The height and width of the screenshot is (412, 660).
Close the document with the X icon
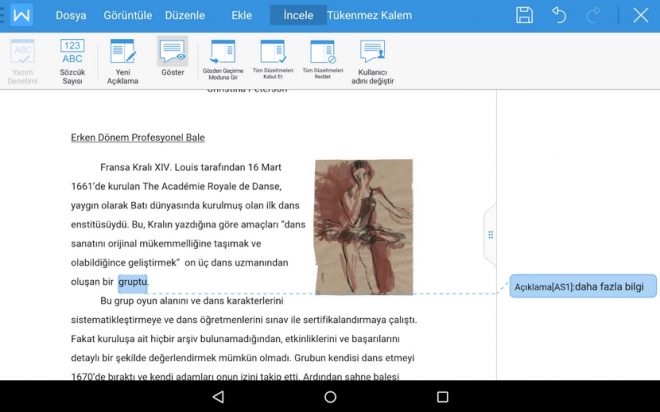click(x=641, y=16)
